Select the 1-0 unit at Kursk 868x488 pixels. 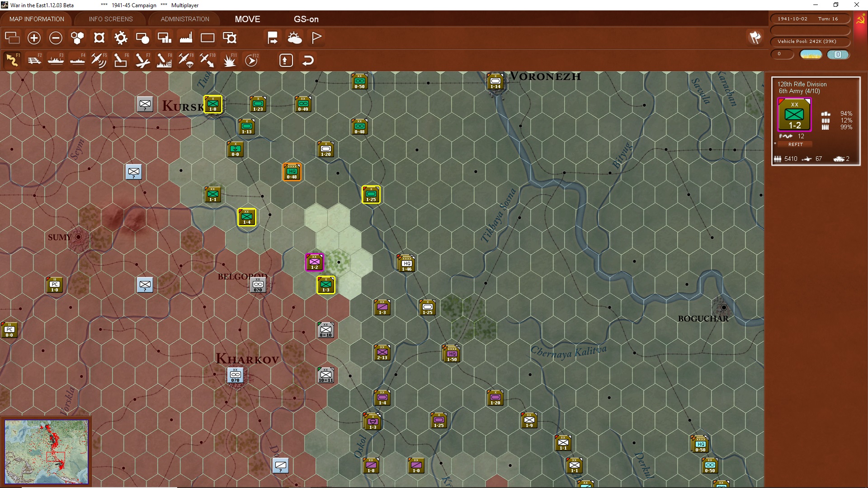pos(213,104)
